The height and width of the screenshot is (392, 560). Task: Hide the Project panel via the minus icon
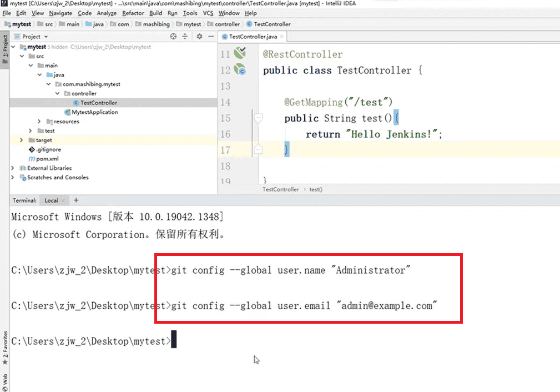click(211, 36)
